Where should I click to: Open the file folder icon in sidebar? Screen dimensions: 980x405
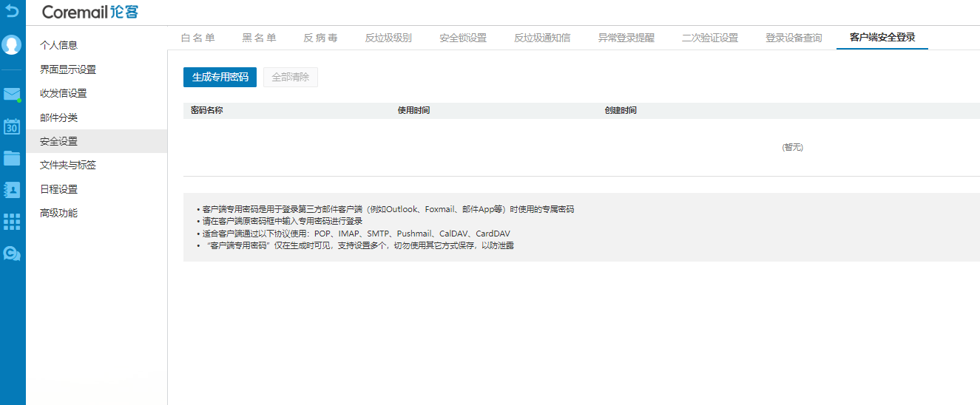(12, 158)
